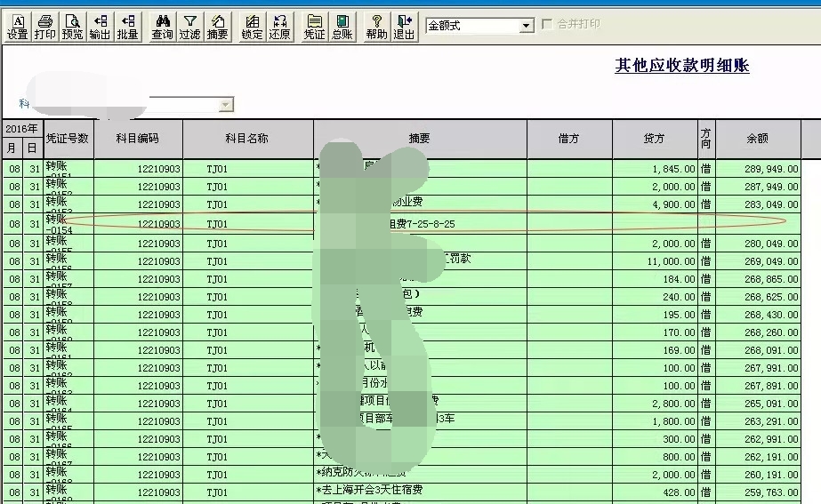
Task: Open the 查询 search tool
Action: tap(162, 27)
